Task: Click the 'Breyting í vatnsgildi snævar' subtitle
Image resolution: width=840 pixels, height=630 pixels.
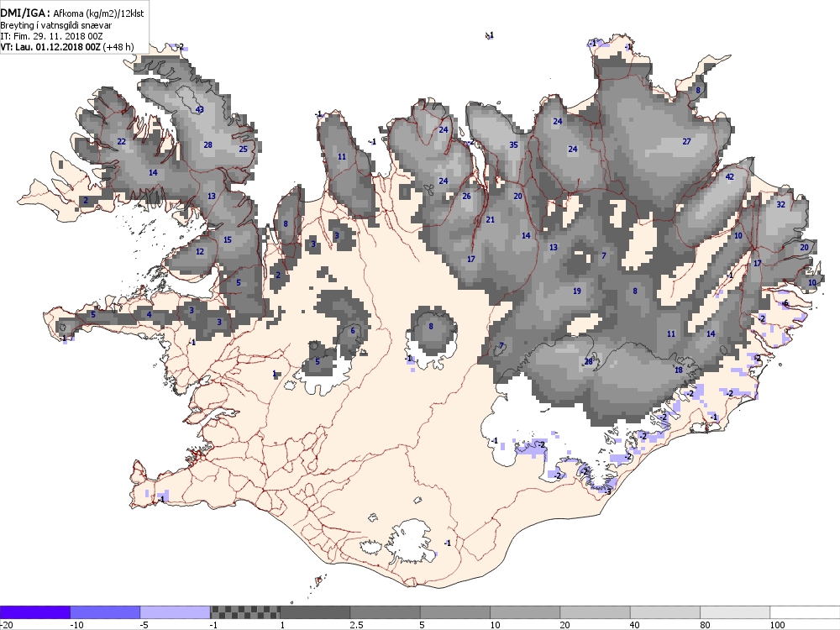Action: 56,25
